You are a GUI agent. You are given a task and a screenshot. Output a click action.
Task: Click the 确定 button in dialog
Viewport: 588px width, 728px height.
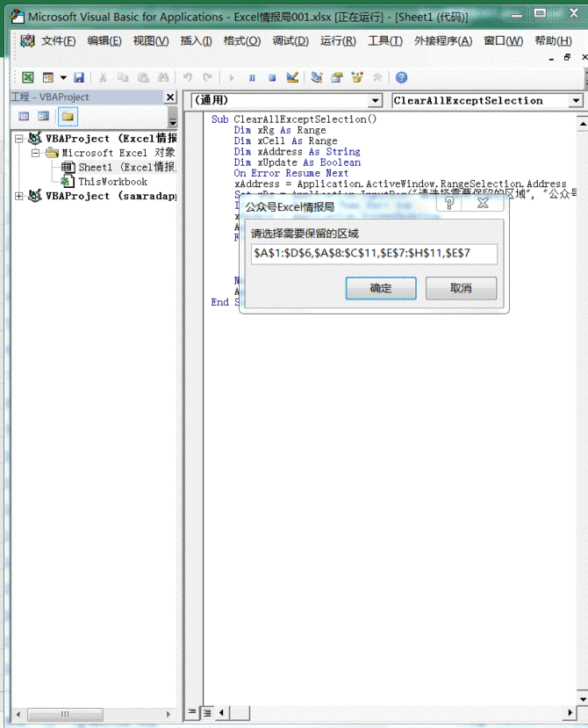[381, 288]
